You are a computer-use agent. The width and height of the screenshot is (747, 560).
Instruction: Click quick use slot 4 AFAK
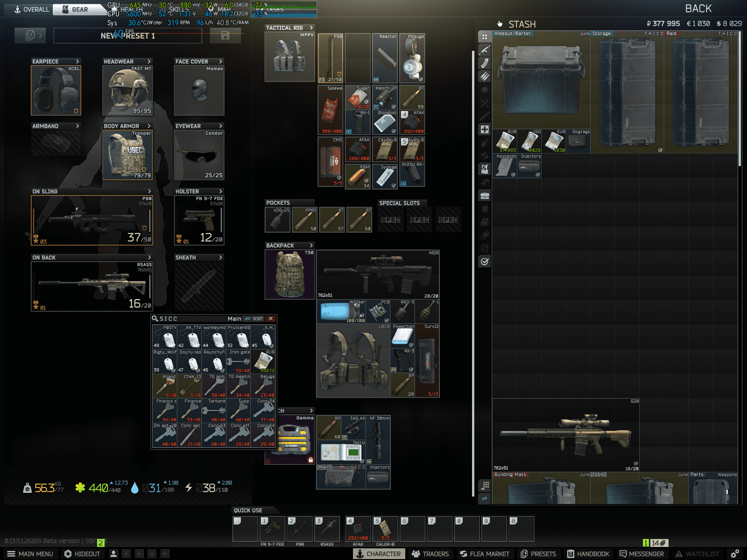pos(358,529)
